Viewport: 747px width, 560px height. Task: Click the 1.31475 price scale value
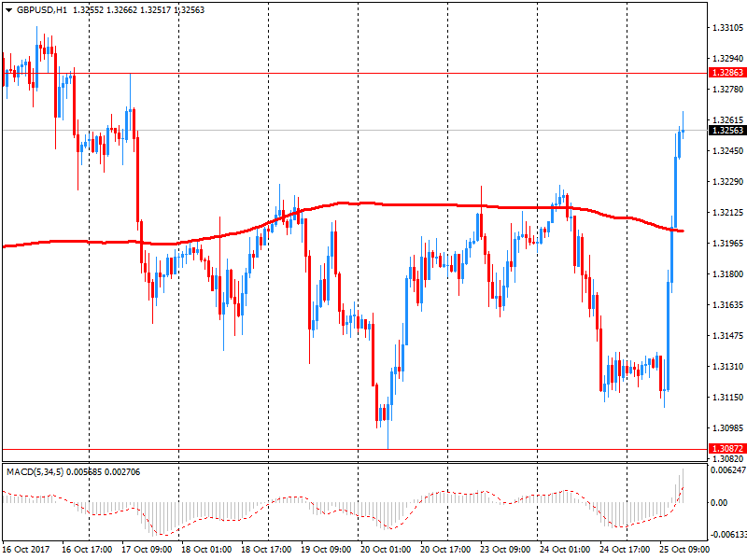tap(727, 336)
